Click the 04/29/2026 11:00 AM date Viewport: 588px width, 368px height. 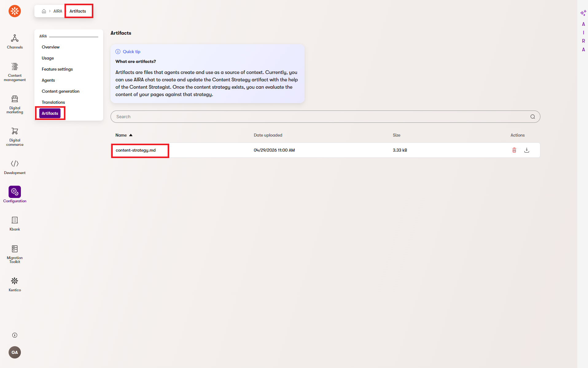274,150
